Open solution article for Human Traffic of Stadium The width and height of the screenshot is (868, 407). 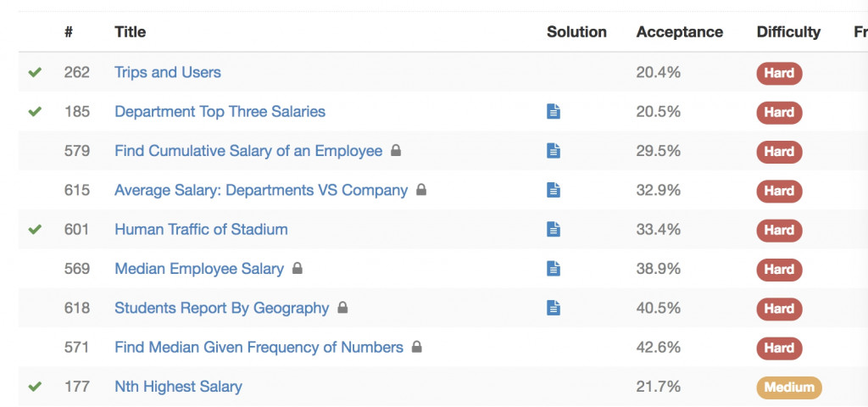[554, 230]
